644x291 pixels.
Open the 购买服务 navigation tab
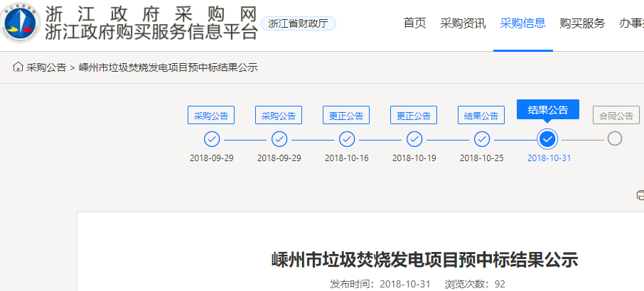(x=582, y=23)
